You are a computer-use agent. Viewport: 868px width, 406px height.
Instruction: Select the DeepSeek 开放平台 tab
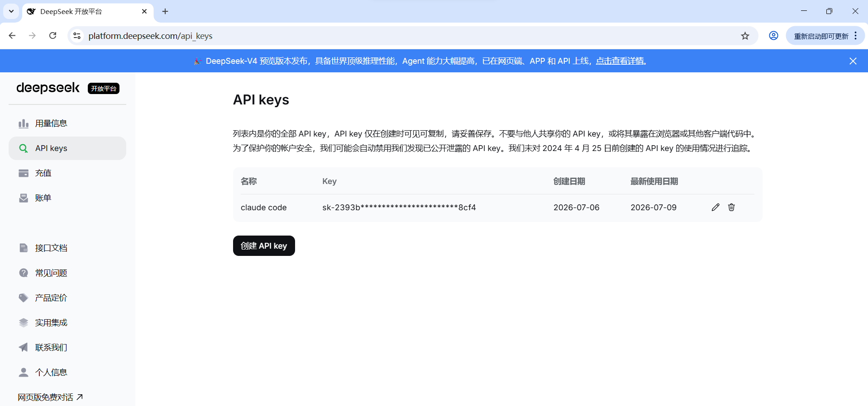pyautogui.click(x=88, y=11)
